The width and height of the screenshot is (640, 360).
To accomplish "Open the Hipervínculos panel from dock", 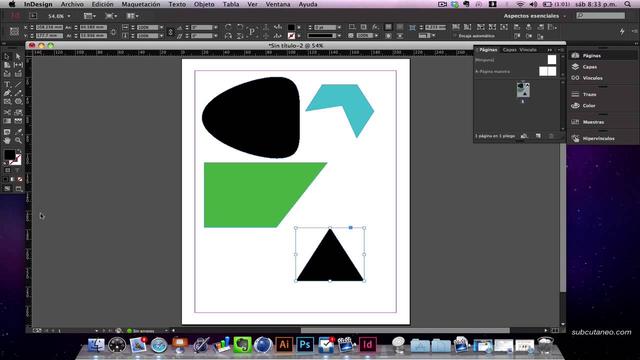I will 598,138.
